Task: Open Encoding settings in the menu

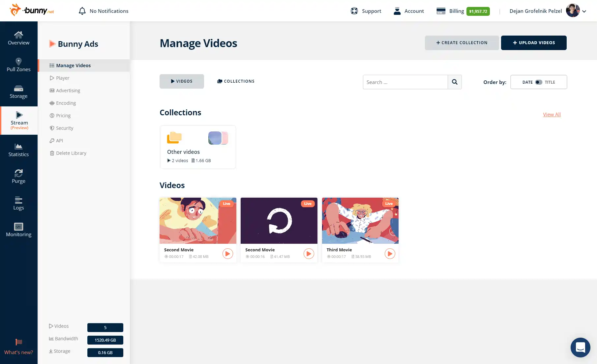Action: point(66,103)
